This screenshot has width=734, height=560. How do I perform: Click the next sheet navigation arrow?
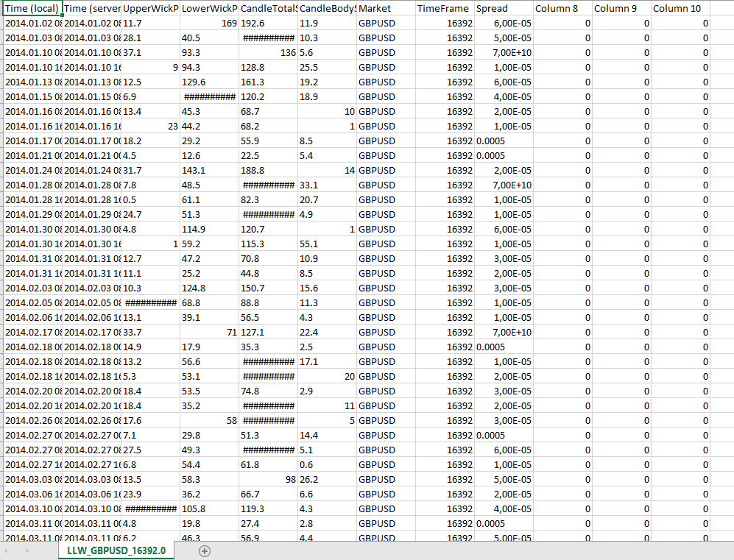pos(27,550)
